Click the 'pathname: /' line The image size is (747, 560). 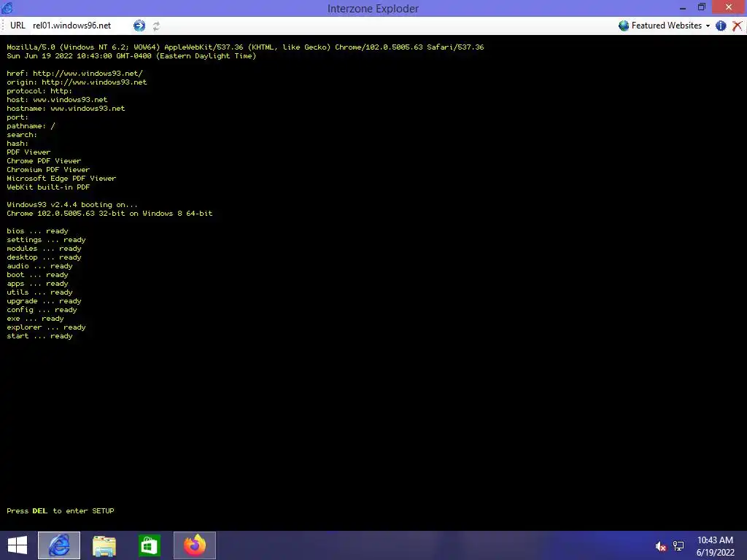coord(31,126)
